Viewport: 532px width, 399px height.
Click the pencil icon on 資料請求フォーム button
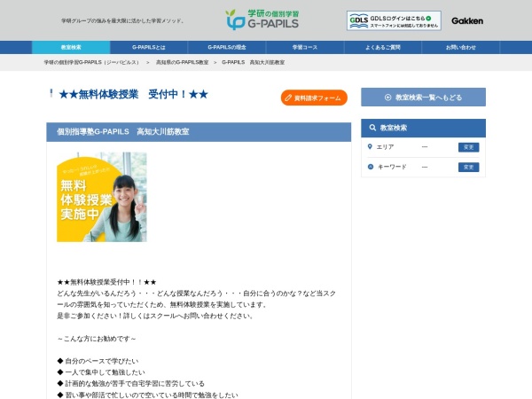point(288,98)
